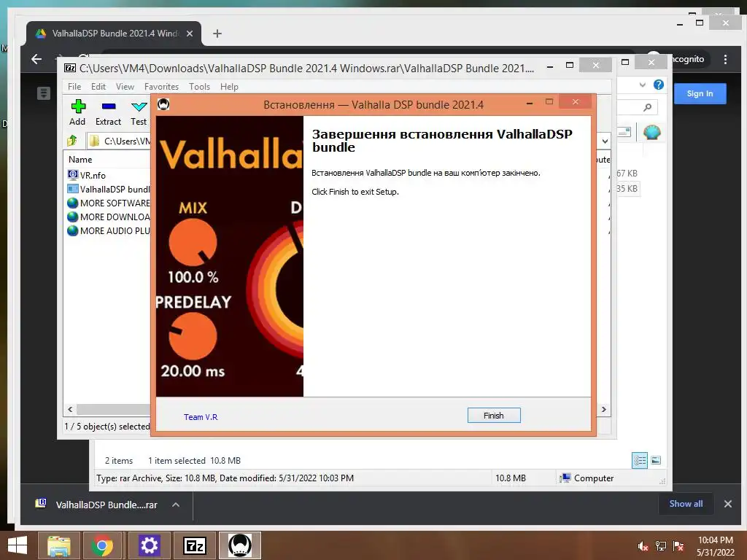The height and width of the screenshot is (560, 747).
Task: Click the 7-Zip up-folder icon
Action: pyautogui.click(x=72, y=141)
